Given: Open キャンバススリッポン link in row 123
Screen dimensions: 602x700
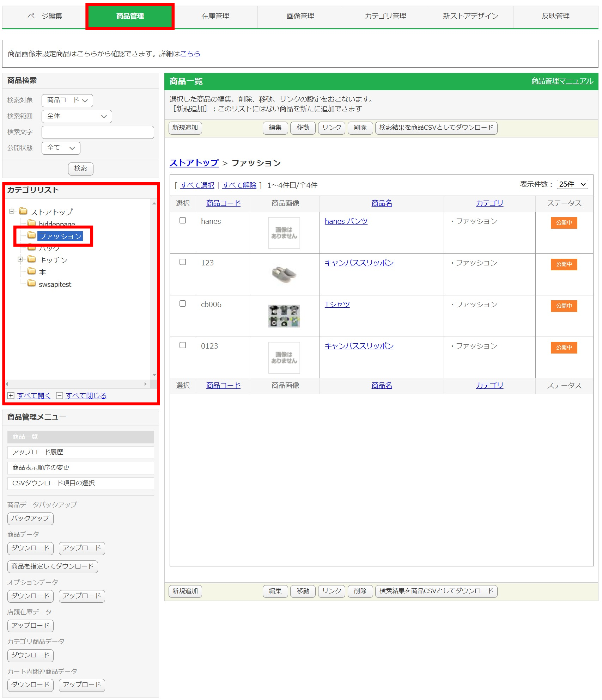Looking at the screenshot, I should pos(359,263).
